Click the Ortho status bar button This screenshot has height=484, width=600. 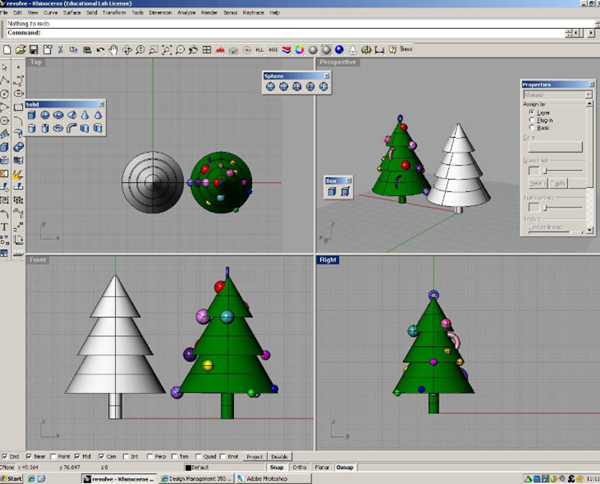[x=300, y=466]
